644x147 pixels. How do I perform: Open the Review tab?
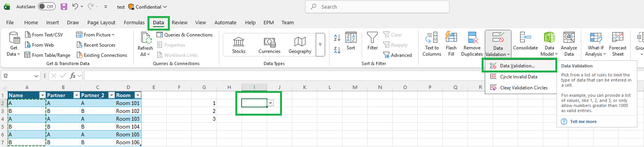tap(180, 22)
